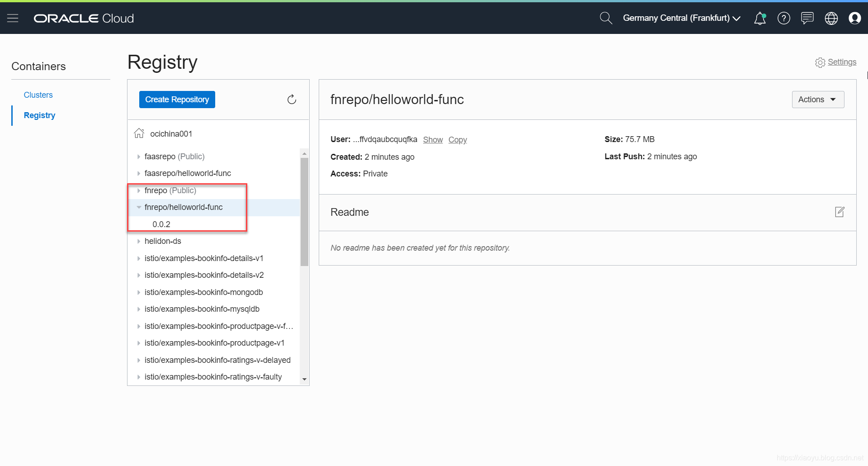Expand istio/examples-bookinfo-mongodb arrow

[138, 292]
